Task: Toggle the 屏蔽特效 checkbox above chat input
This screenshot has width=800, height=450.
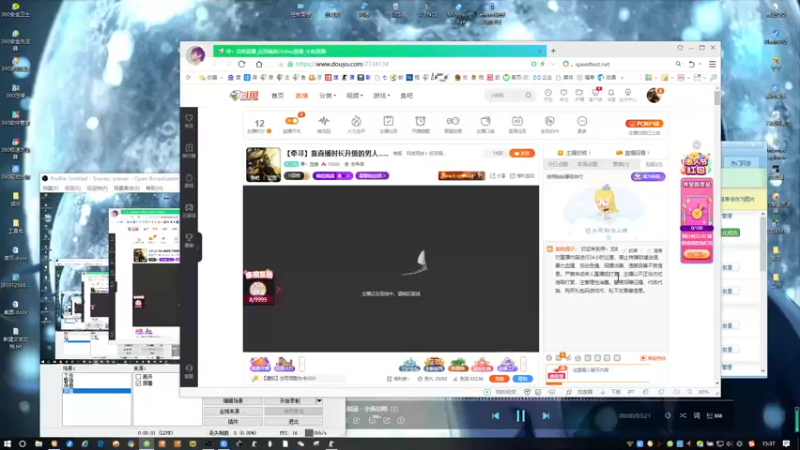Action: (643, 358)
